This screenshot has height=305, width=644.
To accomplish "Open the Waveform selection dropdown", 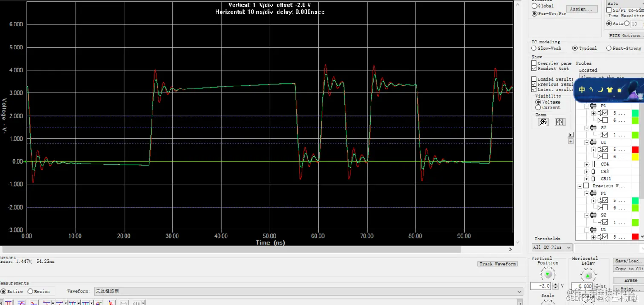I will pos(308,291).
